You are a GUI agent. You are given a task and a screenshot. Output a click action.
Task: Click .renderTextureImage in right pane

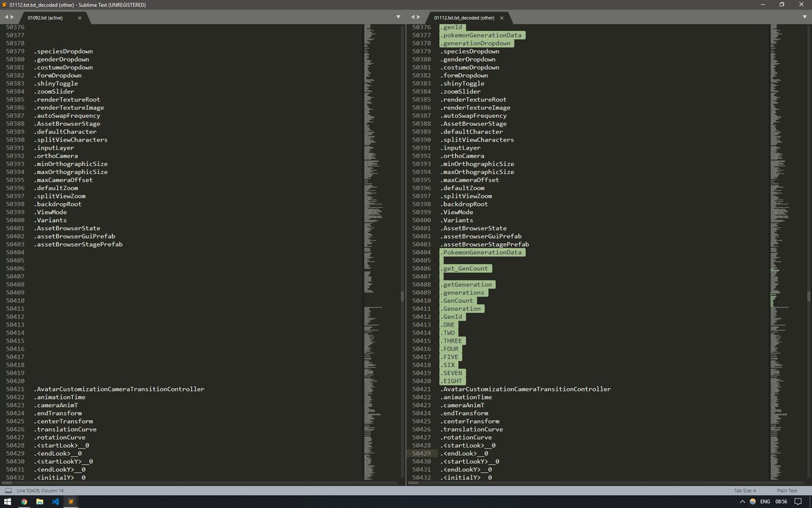click(475, 108)
